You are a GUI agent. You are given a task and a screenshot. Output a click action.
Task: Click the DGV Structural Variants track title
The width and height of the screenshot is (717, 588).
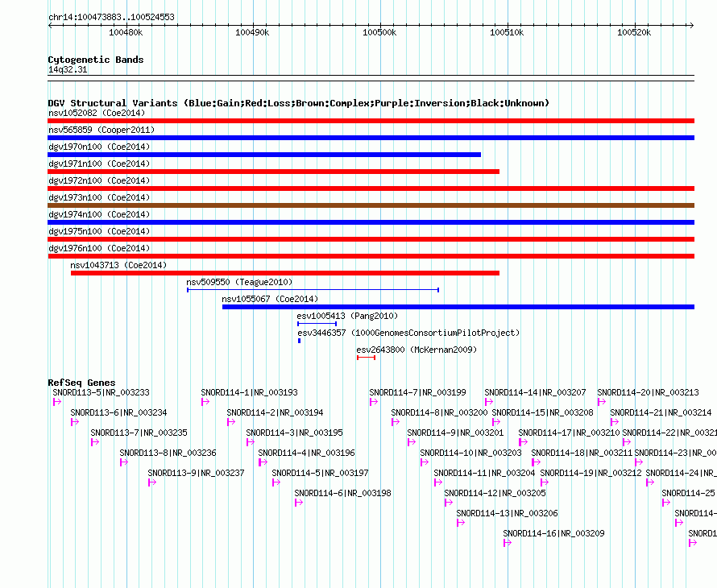click(x=298, y=103)
